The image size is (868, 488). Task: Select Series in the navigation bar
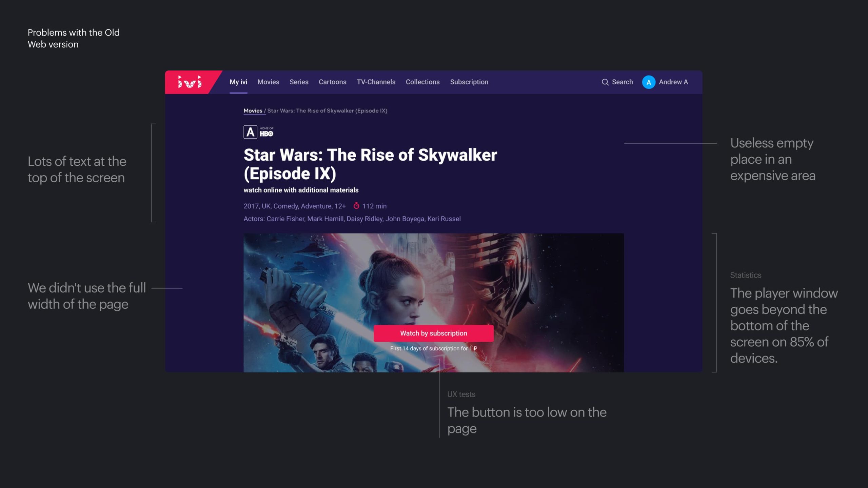click(299, 82)
